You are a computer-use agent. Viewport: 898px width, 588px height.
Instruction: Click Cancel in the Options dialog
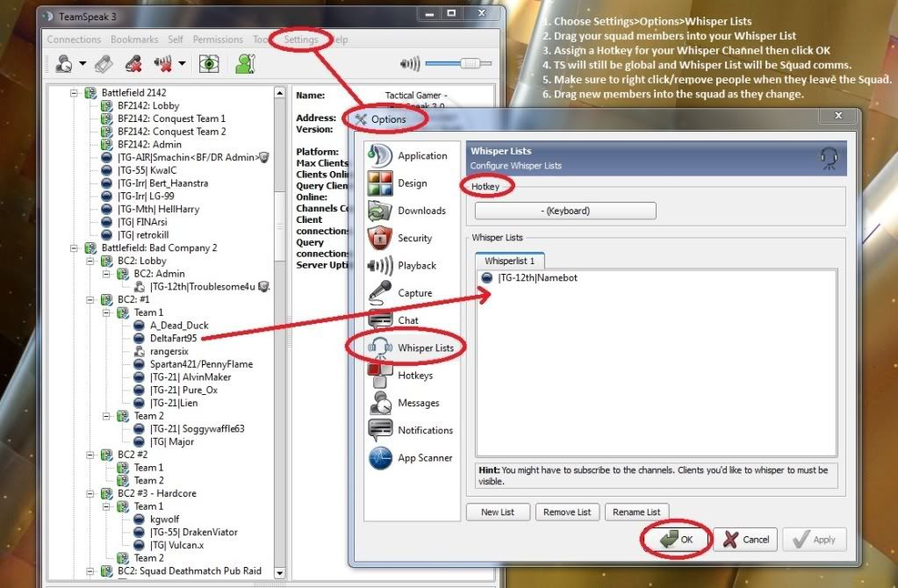(x=745, y=540)
